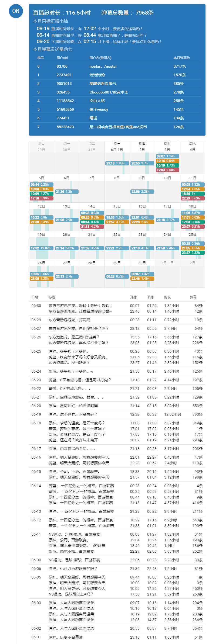Select the 11:08 5.87h calendar entry
Image resolution: width=209 pixels, height=644 pixels.
193,213
